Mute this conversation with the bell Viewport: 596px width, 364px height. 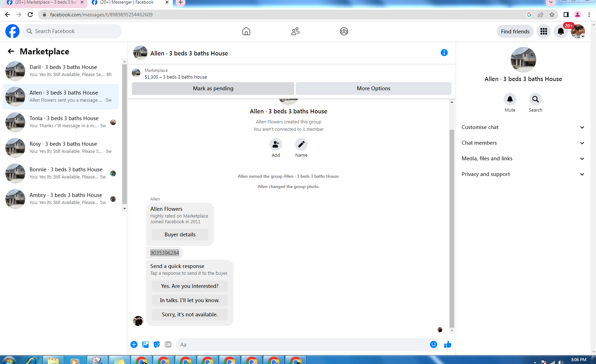click(x=510, y=99)
